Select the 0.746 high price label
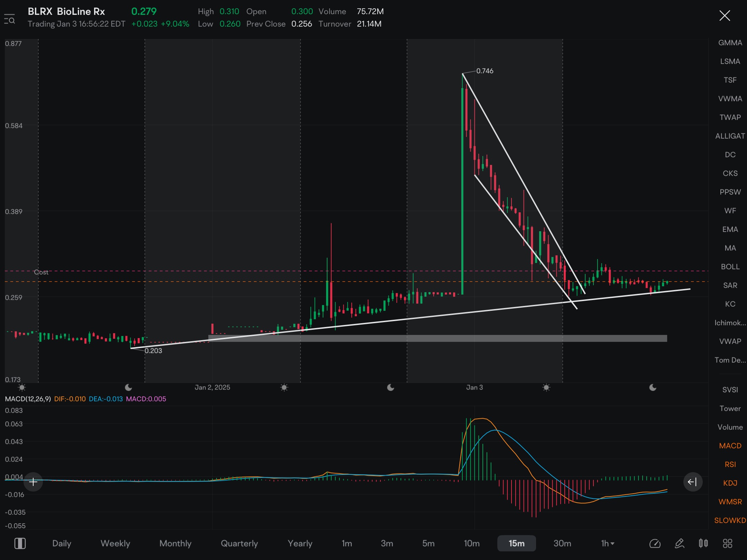The width and height of the screenshot is (747, 560). pos(485,71)
